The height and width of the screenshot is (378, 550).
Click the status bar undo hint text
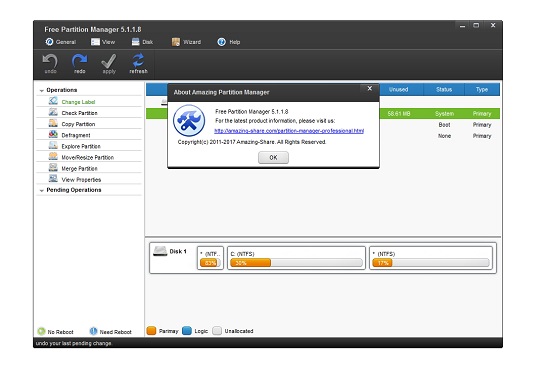[74, 343]
